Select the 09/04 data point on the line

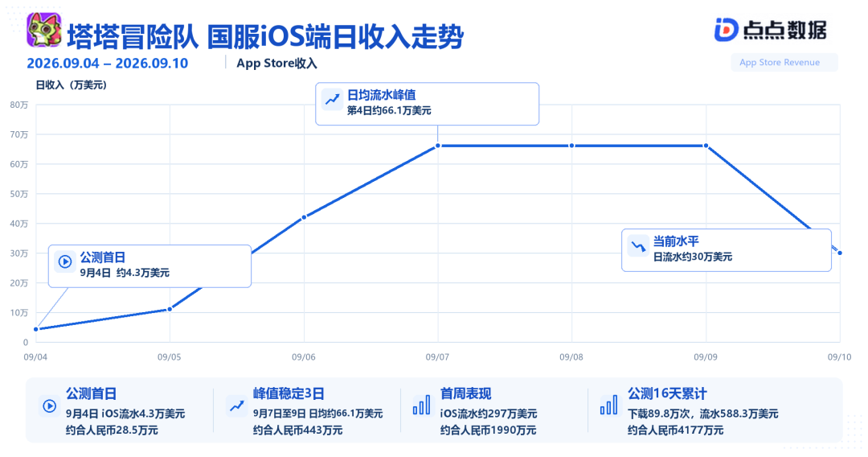pos(36,330)
